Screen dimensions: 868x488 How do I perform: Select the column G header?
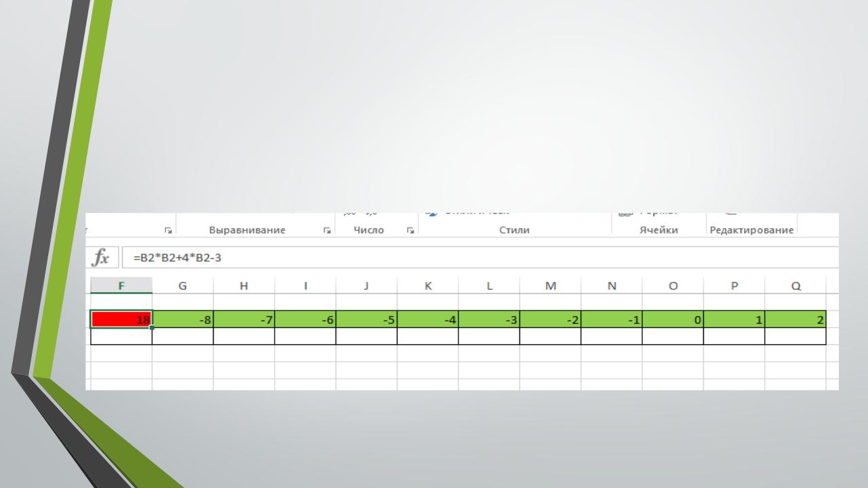coord(182,285)
